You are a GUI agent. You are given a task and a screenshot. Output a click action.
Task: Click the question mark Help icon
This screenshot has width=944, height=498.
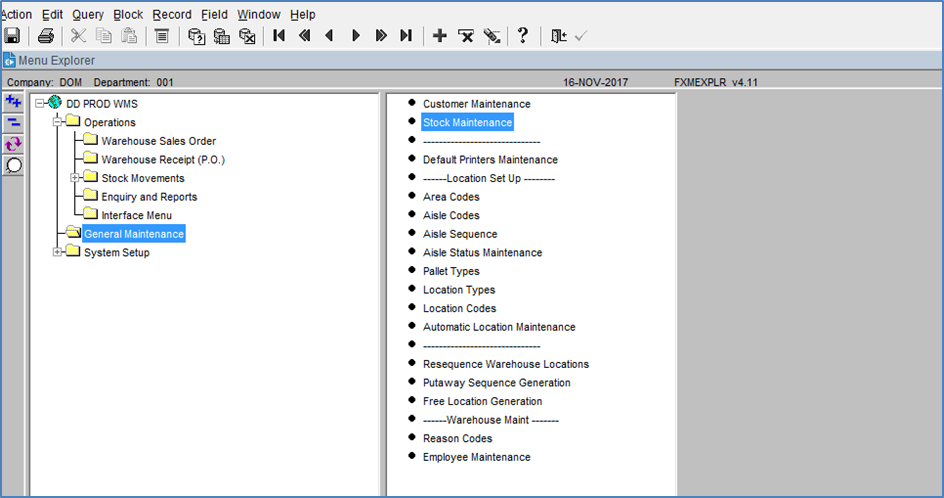point(523,36)
